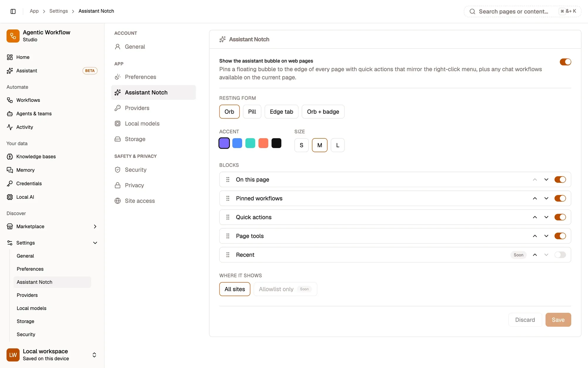Open Providers in the settings menu
This screenshot has height=368, width=588.
point(153,108)
